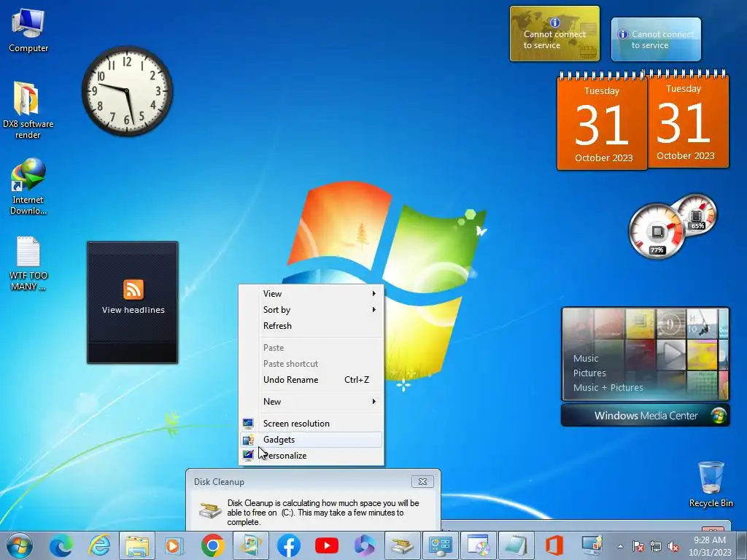Open Music in Media Center gadget
The width and height of the screenshot is (747, 560).
point(586,359)
